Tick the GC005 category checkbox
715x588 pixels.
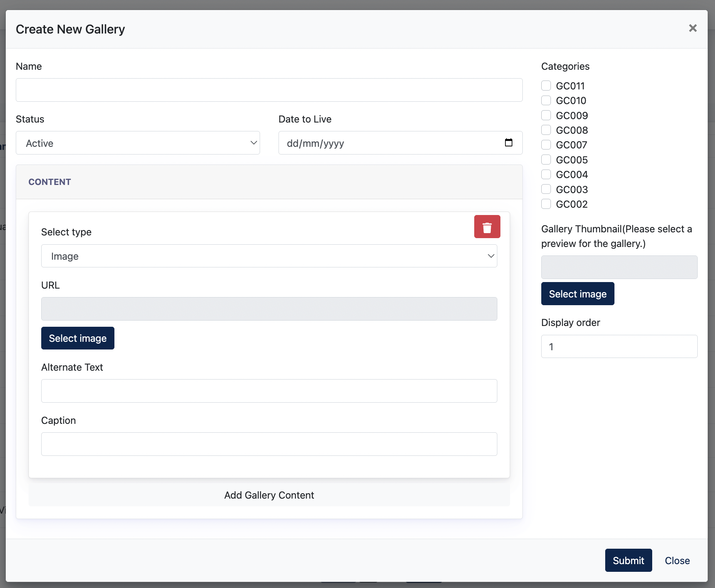(x=546, y=160)
